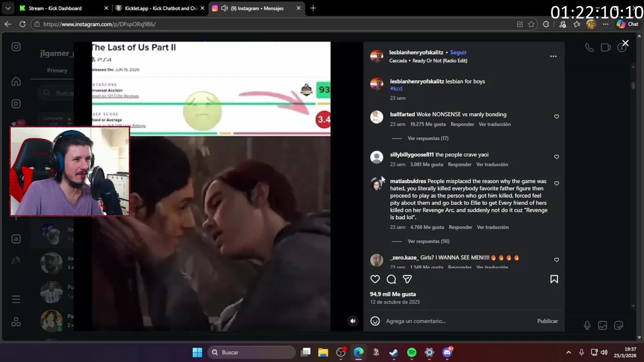Open lesbianhenryofskalitz profile from header

(416, 52)
